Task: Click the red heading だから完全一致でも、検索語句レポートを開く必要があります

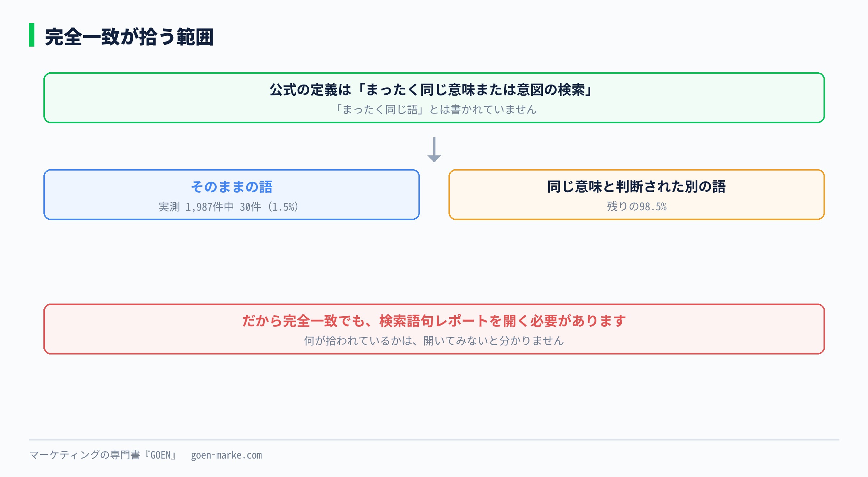Action: tap(434, 321)
